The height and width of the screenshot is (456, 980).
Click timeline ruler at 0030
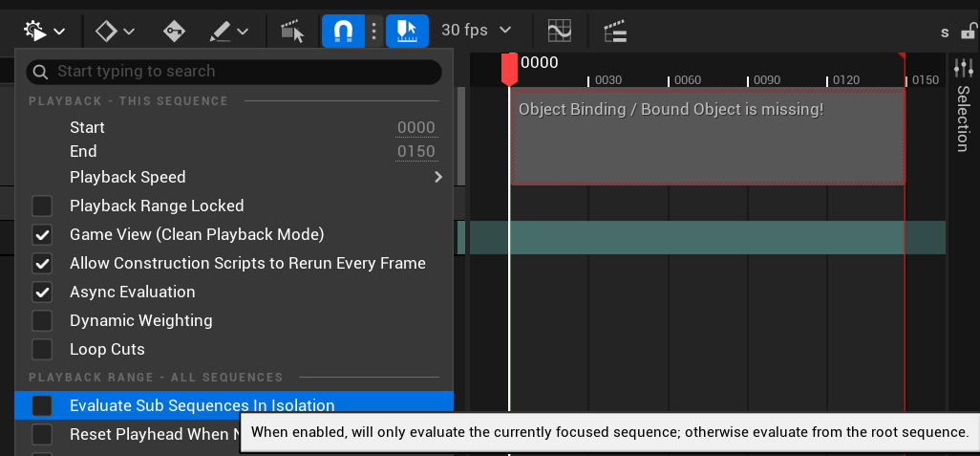click(607, 80)
